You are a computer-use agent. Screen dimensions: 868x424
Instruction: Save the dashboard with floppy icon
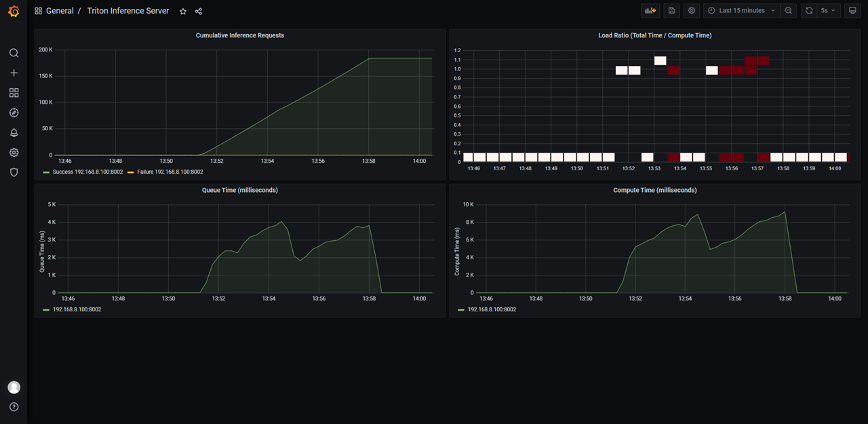[671, 11]
